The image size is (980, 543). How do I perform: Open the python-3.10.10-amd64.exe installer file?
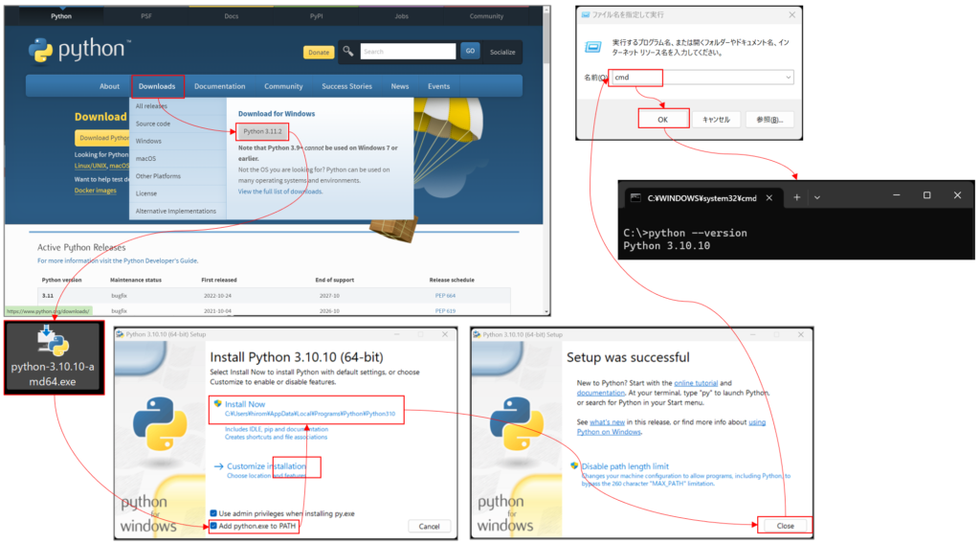pos(54,358)
